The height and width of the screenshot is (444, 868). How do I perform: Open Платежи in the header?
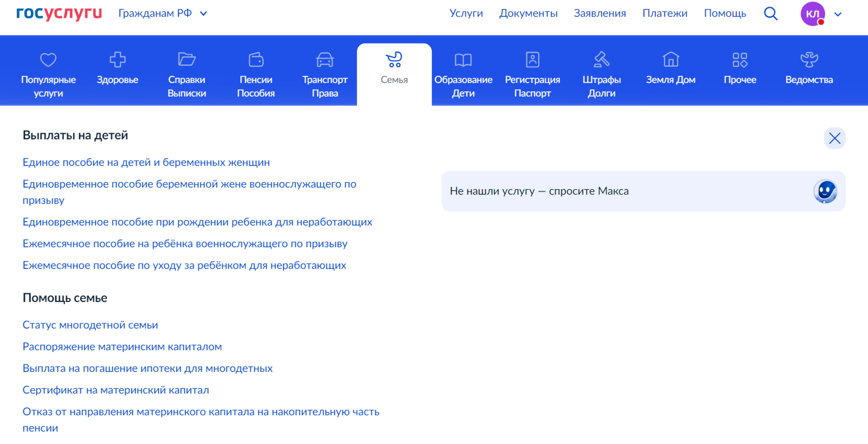click(x=665, y=13)
